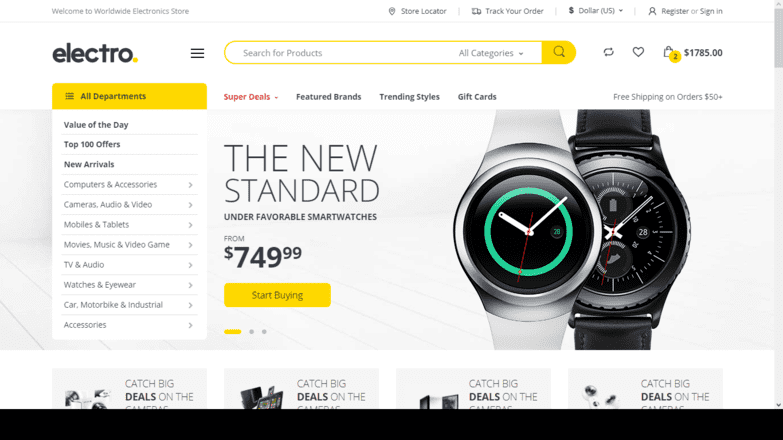Open the Featured Brands menu item
Viewport: 783px width, 440px height.
coord(329,97)
